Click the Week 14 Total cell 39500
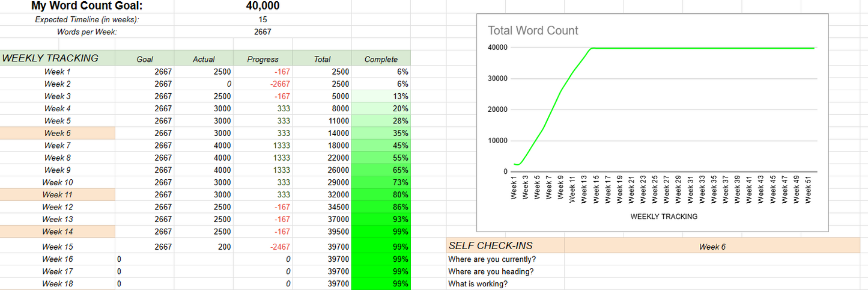Viewport: 868px width, 290px height. (x=322, y=232)
